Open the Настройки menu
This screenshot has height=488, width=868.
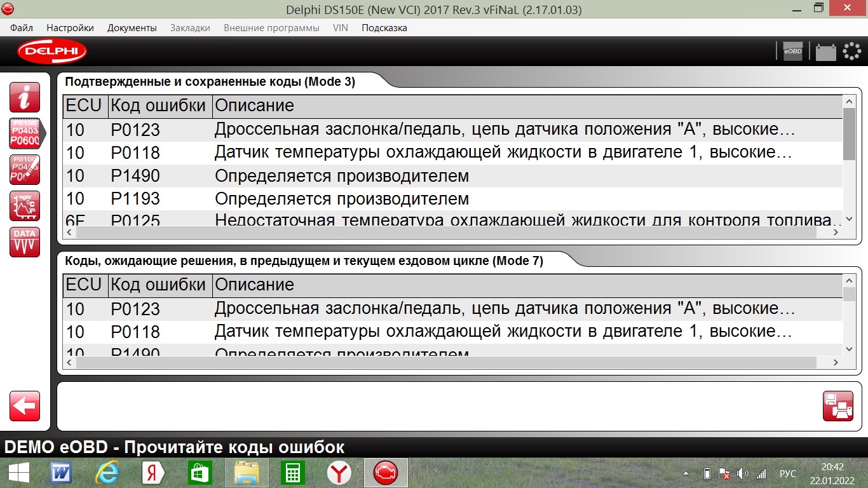coord(70,28)
